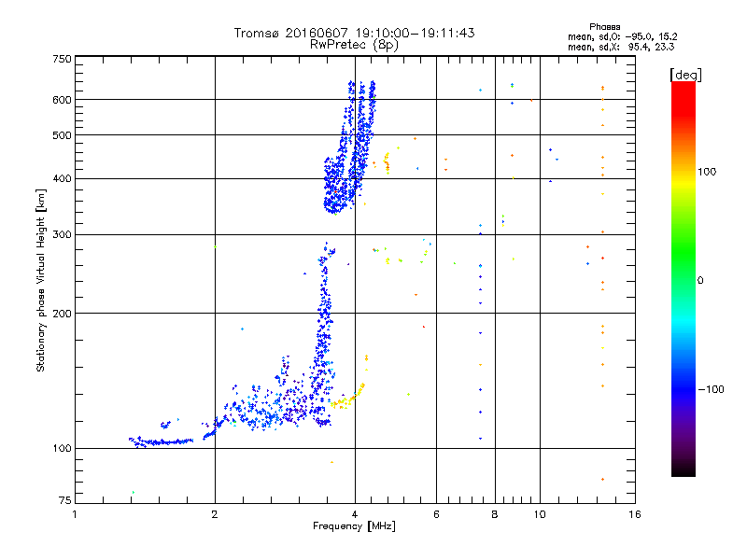Click the 'Stationary phase Virtual Height [km]' axis title
The width and height of the screenshot is (747, 560).
40,280
